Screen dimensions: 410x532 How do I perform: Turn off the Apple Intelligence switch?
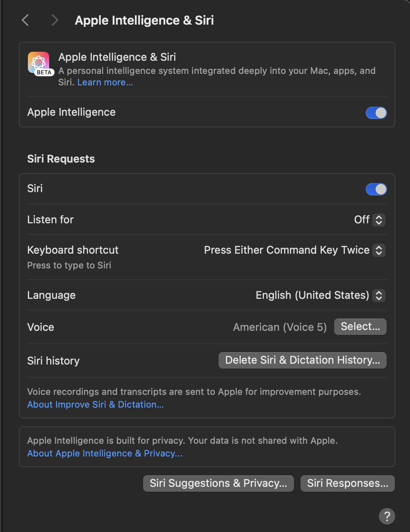click(x=376, y=113)
